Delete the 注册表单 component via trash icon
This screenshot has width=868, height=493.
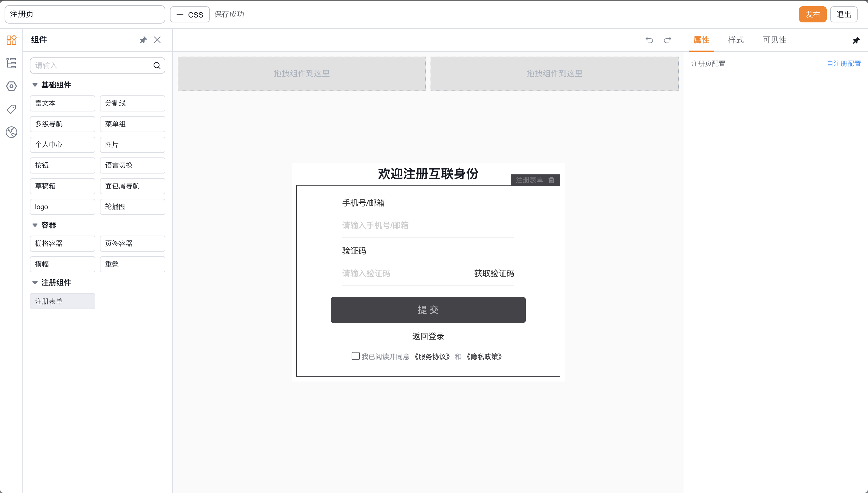point(551,180)
